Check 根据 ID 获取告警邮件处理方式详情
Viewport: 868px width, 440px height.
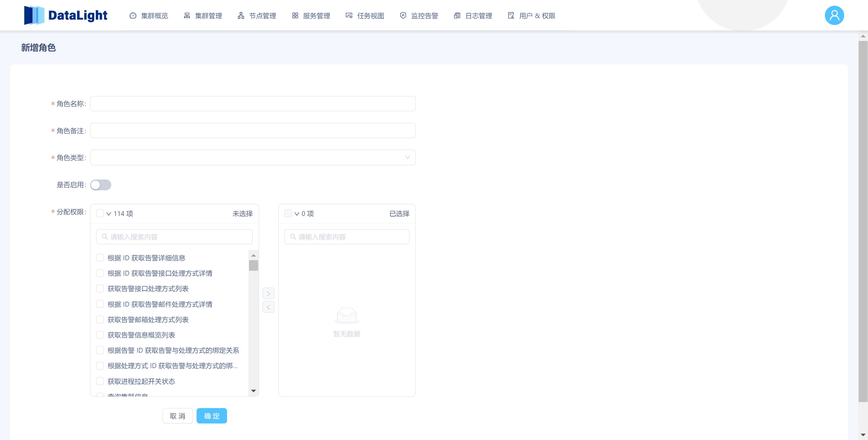coord(100,304)
